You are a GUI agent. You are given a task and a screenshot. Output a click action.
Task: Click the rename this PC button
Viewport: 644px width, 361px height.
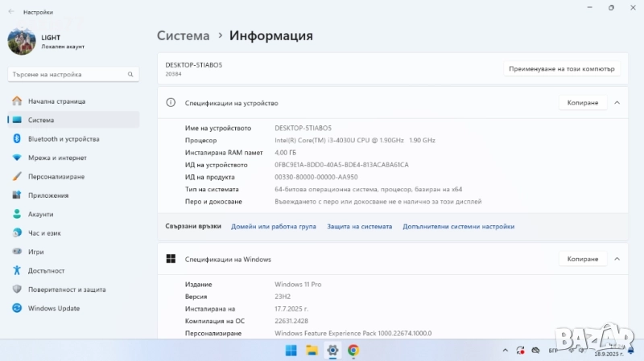click(x=563, y=68)
